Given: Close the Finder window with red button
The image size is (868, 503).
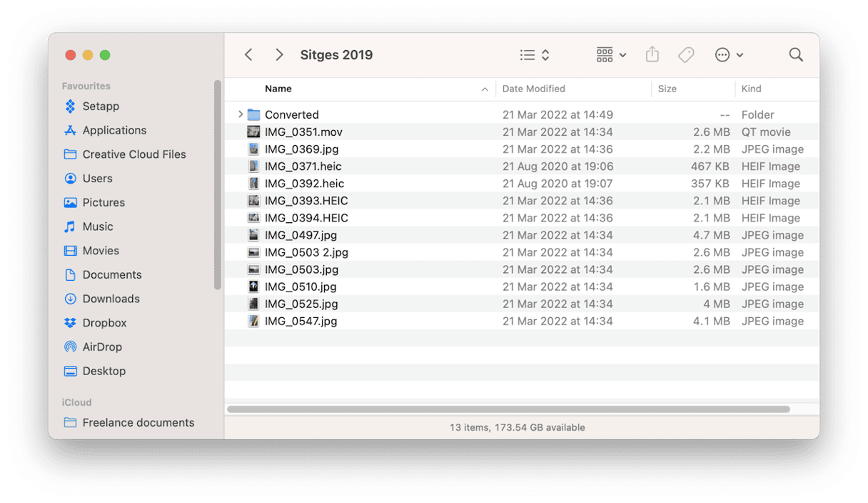Looking at the screenshot, I should (70, 55).
